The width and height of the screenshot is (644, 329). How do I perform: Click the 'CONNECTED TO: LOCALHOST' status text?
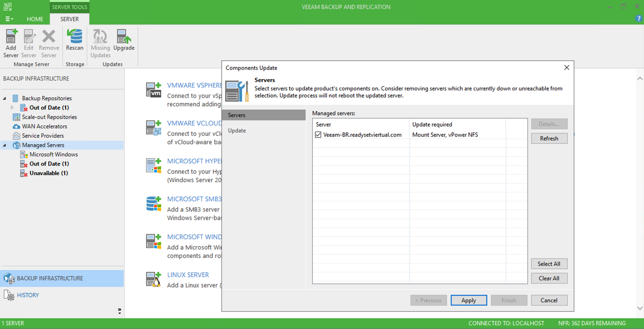tap(506, 323)
